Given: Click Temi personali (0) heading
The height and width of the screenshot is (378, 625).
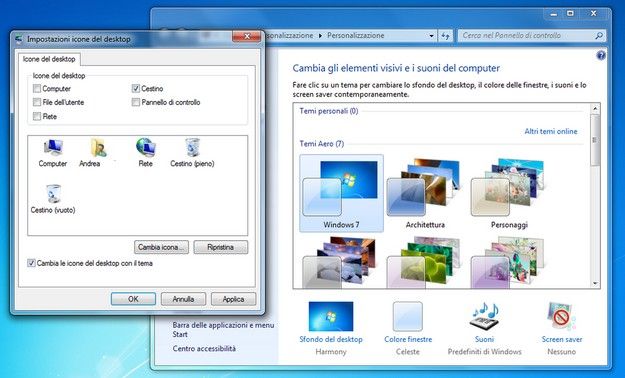Looking at the screenshot, I should tap(328, 111).
